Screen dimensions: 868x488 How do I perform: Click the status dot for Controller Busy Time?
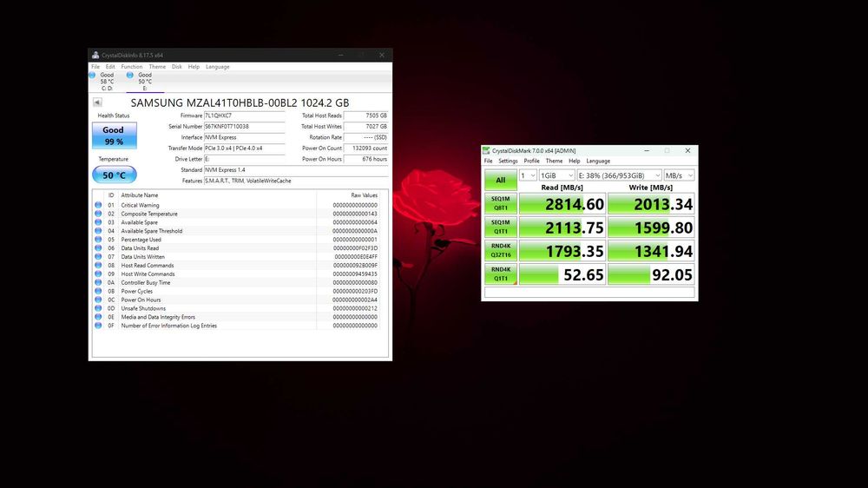[x=98, y=282]
